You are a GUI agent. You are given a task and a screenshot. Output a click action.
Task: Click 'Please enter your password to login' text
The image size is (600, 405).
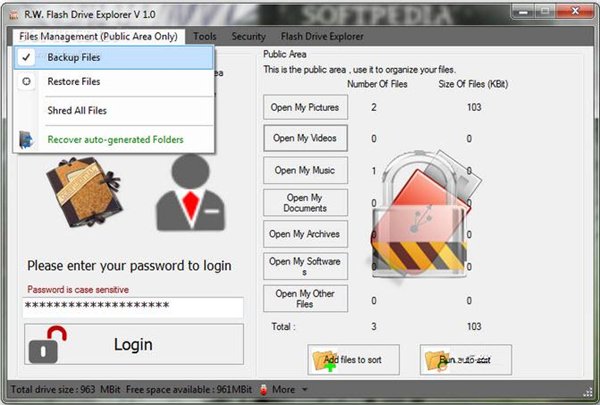129,266
